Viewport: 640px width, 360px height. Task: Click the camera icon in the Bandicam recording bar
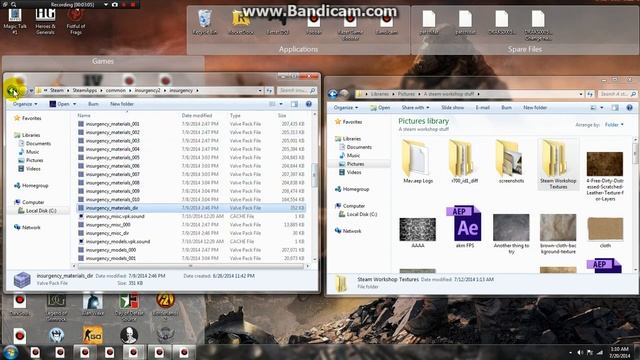[x=115, y=4]
